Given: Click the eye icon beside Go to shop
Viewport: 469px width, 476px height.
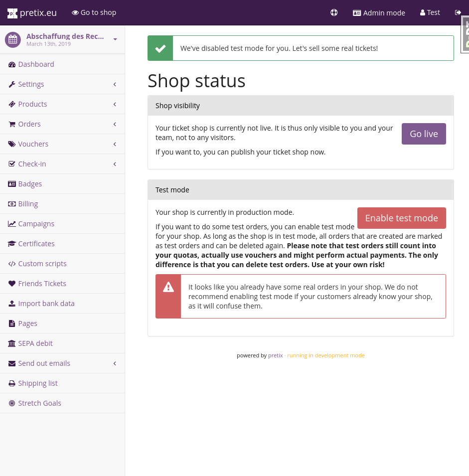Looking at the screenshot, I should click(75, 13).
